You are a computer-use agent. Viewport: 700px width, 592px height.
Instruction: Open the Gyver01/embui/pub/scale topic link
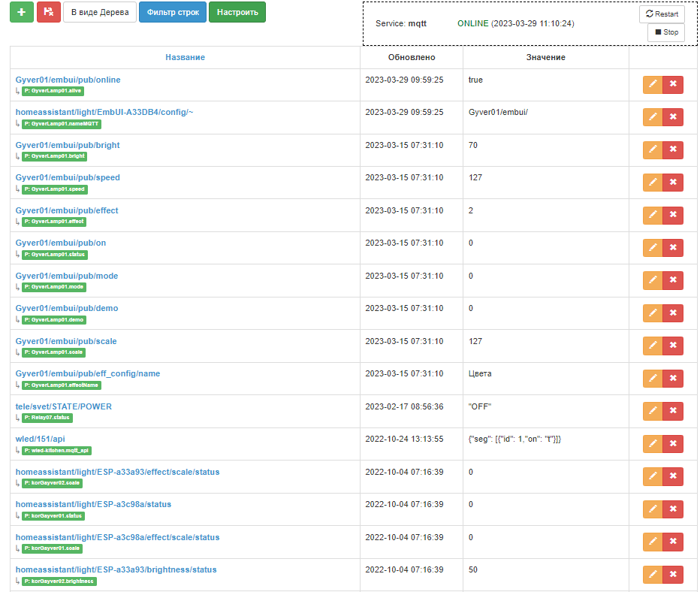click(66, 341)
